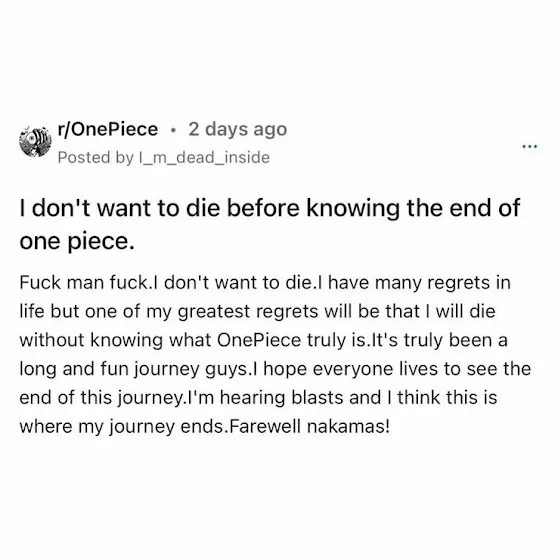Click the dot separator after r/OnePiece
560x560 pixels.
173,130
